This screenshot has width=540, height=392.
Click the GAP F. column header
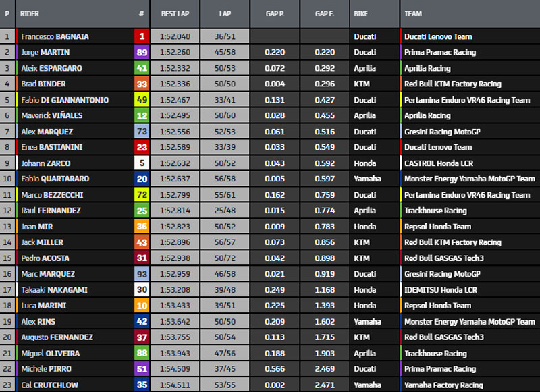point(325,13)
